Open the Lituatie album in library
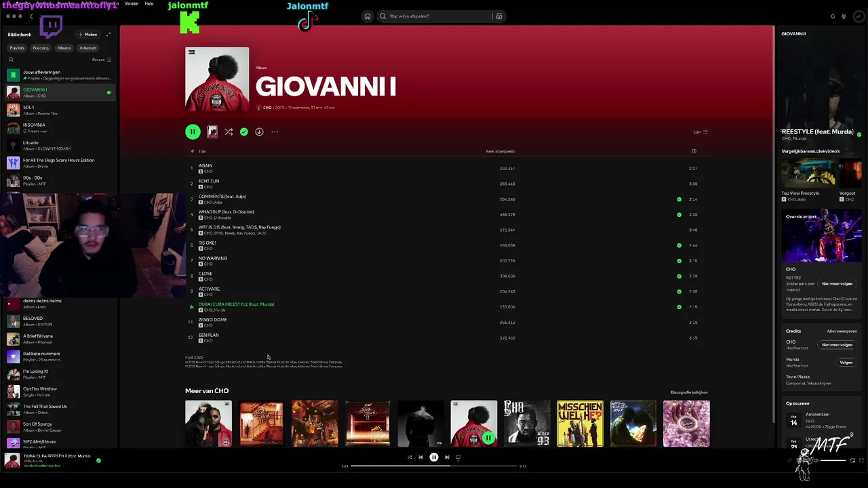 [61, 145]
